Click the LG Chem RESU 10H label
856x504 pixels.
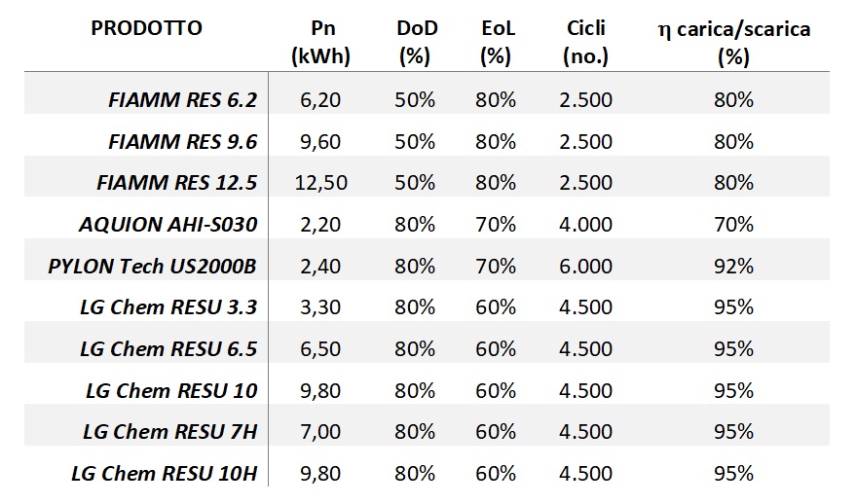[165, 474]
